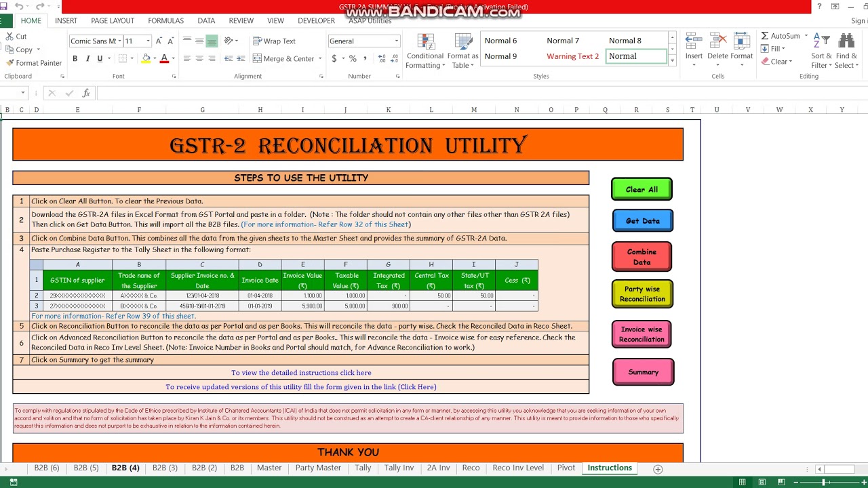Apply percent style number format
The width and height of the screenshot is (868, 488).
click(353, 59)
